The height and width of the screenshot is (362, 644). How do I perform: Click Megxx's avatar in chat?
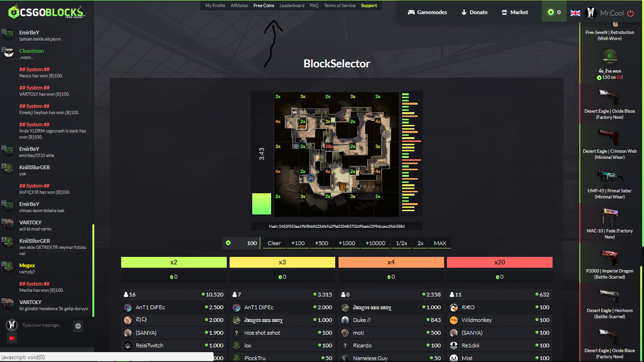tap(8, 267)
